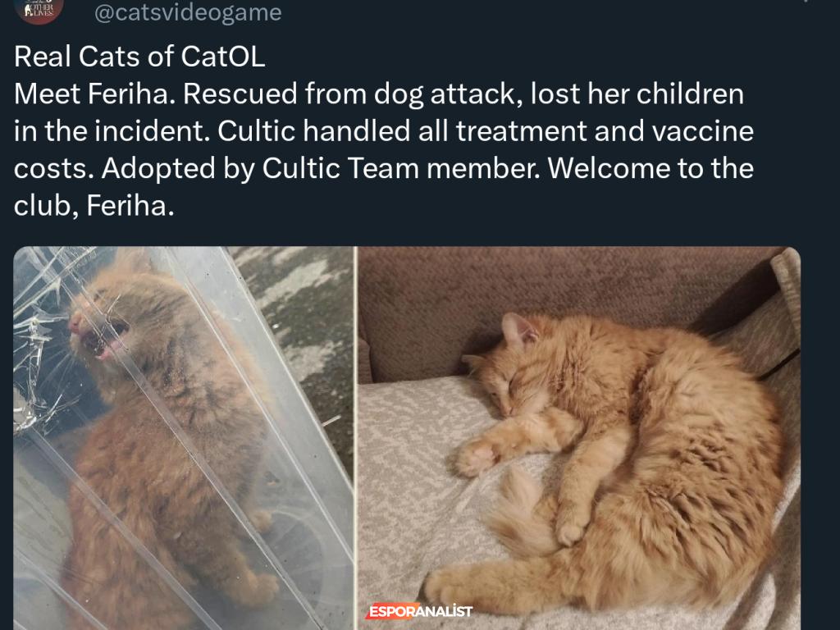Screen dimensions: 840x630
Task: Click the sleeping cat's head in right photo
Action: pos(512,370)
